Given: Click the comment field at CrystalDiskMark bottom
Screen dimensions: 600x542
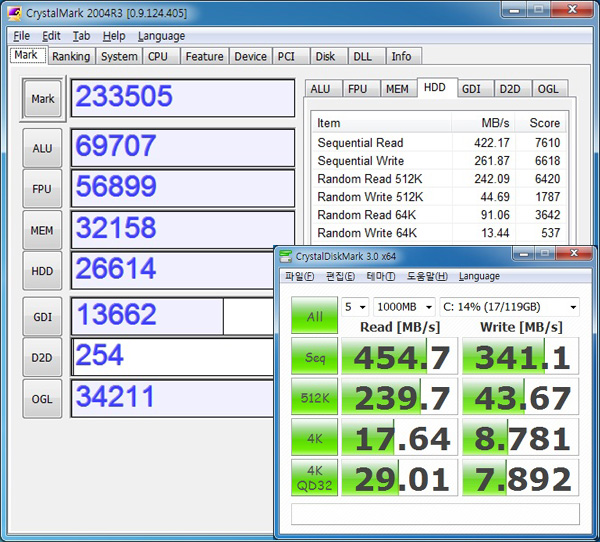Looking at the screenshot, I should (x=435, y=514).
